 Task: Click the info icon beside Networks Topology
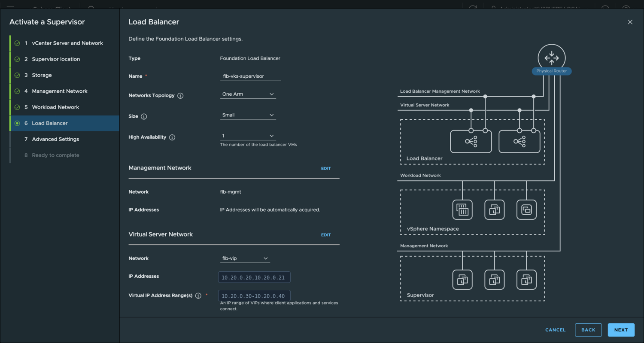(x=180, y=96)
